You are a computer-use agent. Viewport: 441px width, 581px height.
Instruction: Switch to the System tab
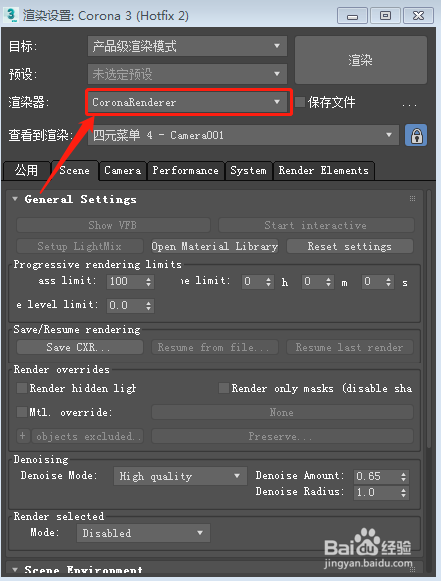point(249,170)
